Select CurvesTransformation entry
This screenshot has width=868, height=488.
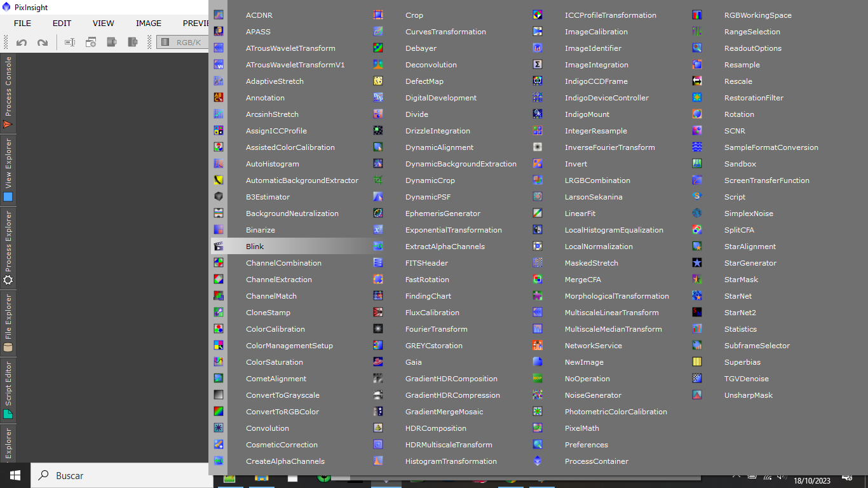pyautogui.click(x=445, y=31)
